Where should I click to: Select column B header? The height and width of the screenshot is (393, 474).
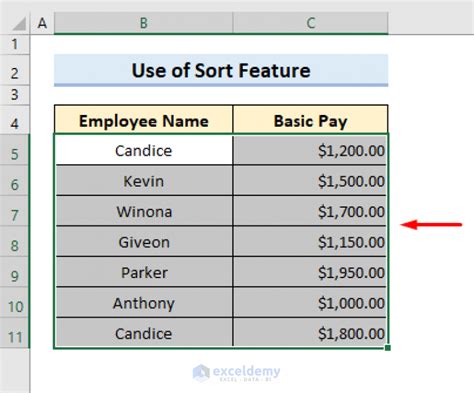pos(143,23)
